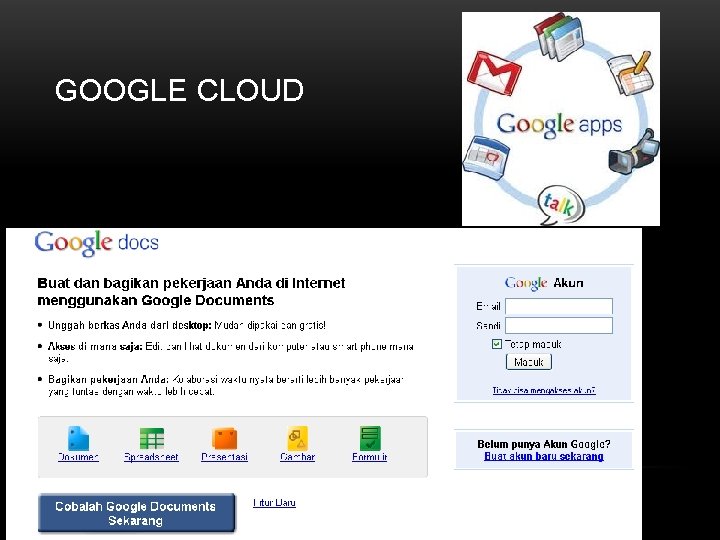Click the Google Calendar icon
The image size is (720, 540).
[486, 157]
